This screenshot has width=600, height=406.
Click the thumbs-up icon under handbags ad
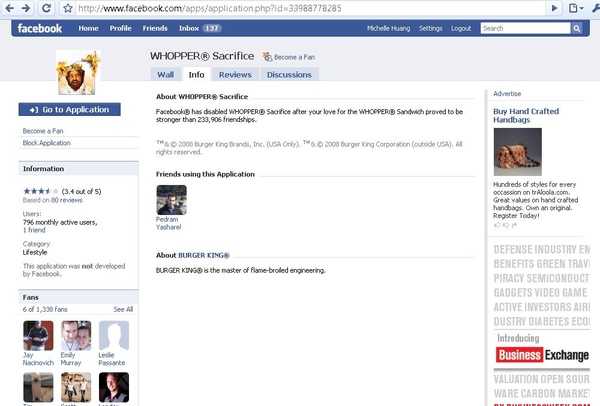[x=497, y=225]
